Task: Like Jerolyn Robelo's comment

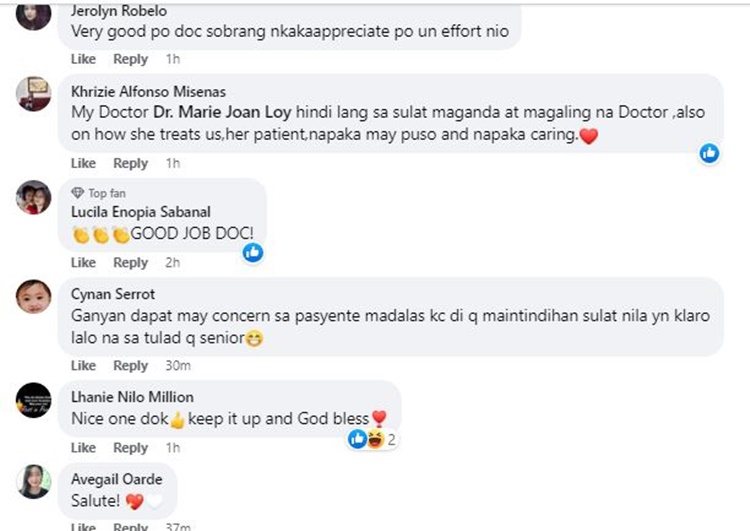Action: [x=83, y=59]
